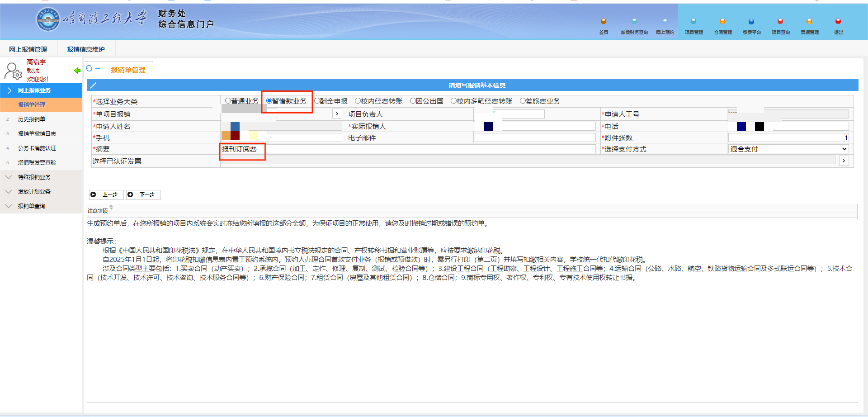Click the arrow button beside 选择已认证发票

pos(844,161)
